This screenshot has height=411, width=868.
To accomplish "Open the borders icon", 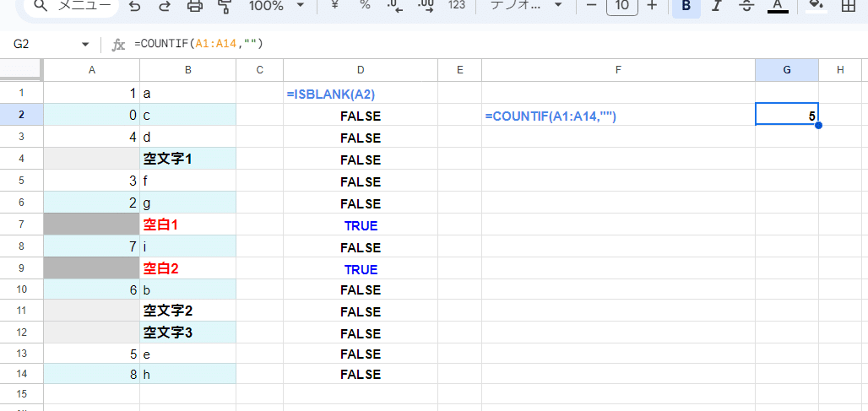I will pyautogui.click(x=848, y=6).
